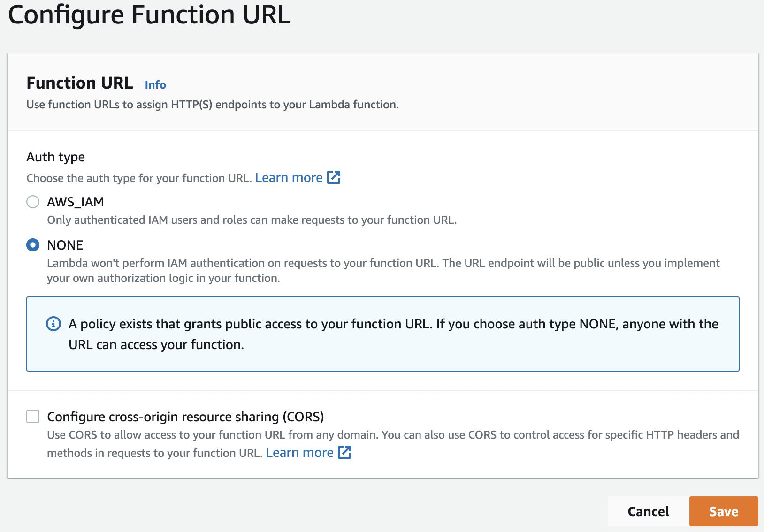Click external link icon next to auth Learn more

click(334, 177)
